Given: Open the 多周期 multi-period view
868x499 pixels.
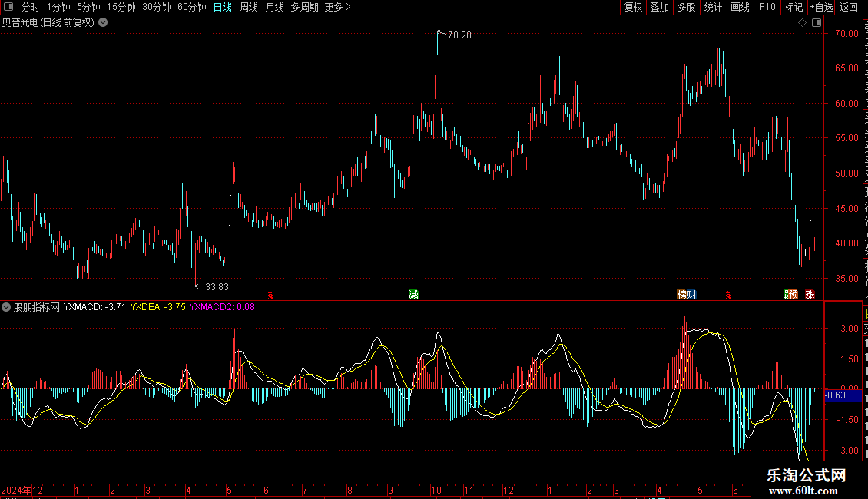Looking at the screenshot, I should 304,7.
